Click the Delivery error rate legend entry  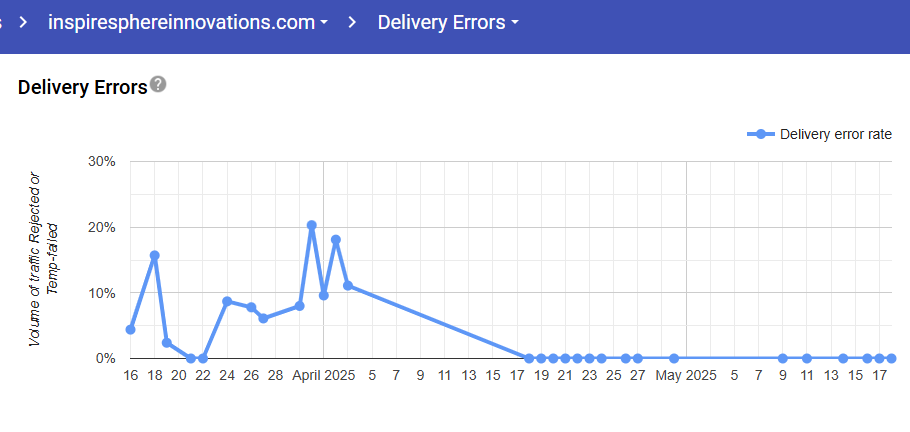(819, 134)
